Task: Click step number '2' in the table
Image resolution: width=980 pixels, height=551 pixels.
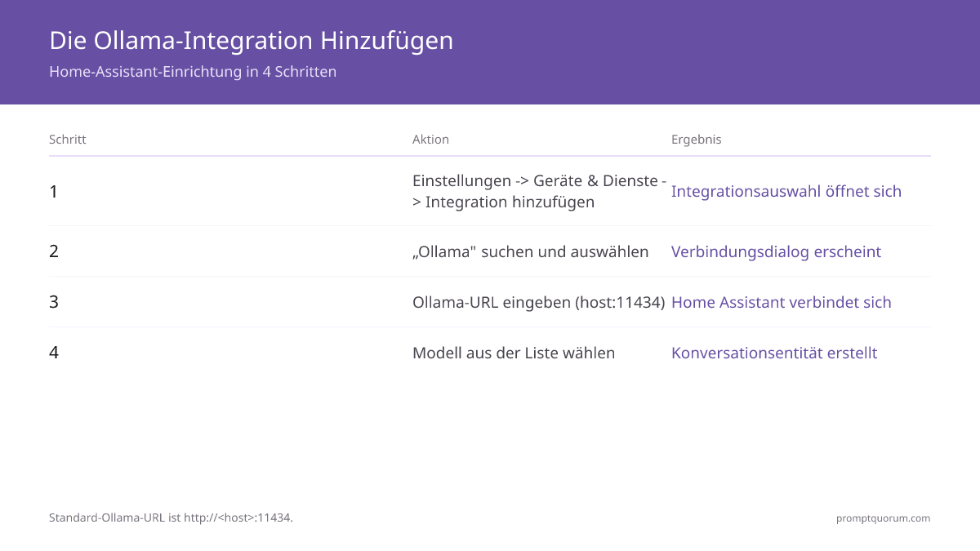Action: pos(54,251)
